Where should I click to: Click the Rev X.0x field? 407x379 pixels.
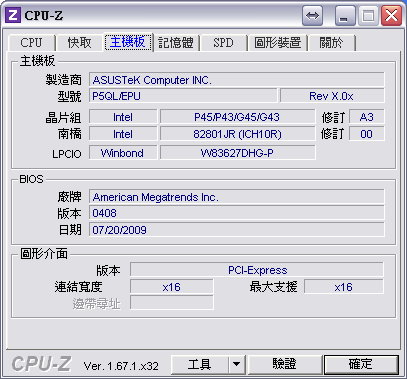coord(332,96)
